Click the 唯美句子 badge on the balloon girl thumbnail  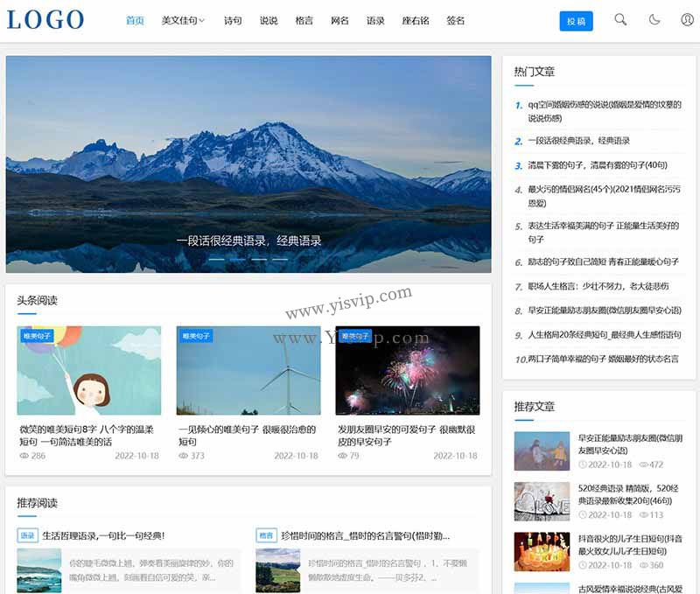pos(37,336)
